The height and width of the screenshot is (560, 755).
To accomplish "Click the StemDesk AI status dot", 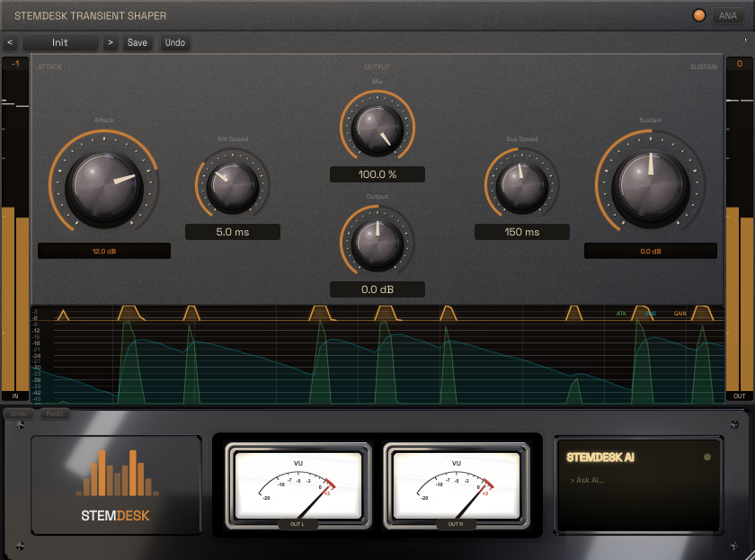I will pyautogui.click(x=706, y=457).
